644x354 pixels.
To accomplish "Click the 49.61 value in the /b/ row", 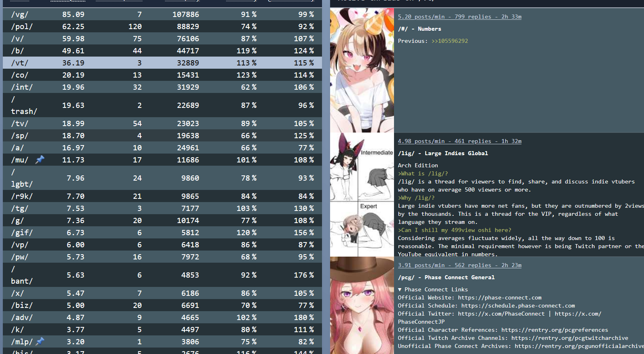I will pyautogui.click(x=73, y=51).
